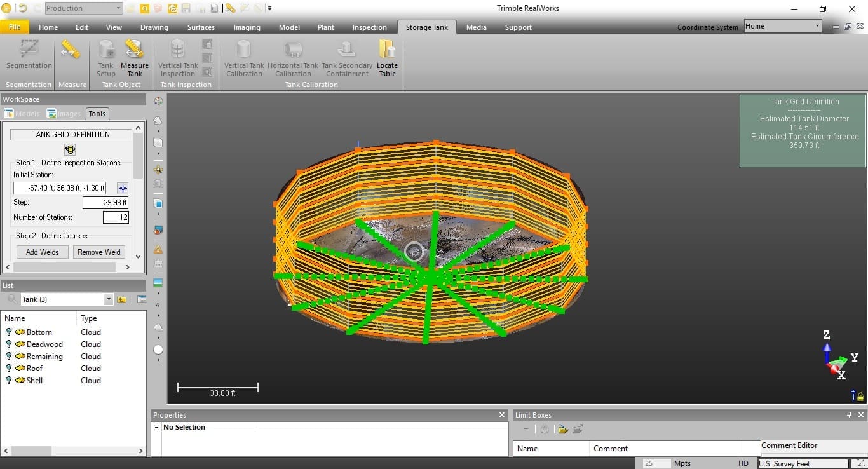Open the U.S. Survey Feet units selector

pyautogui.click(x=803, y=463)
